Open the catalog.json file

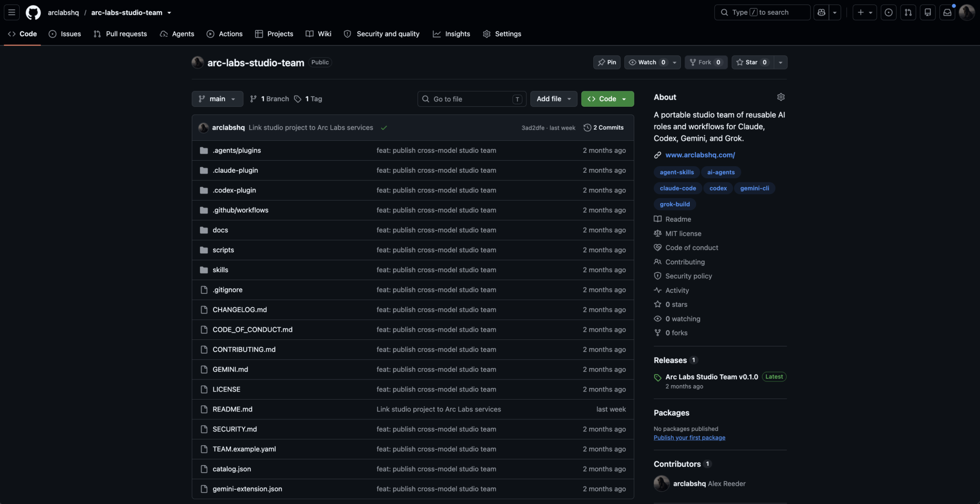tap(232, 469)
